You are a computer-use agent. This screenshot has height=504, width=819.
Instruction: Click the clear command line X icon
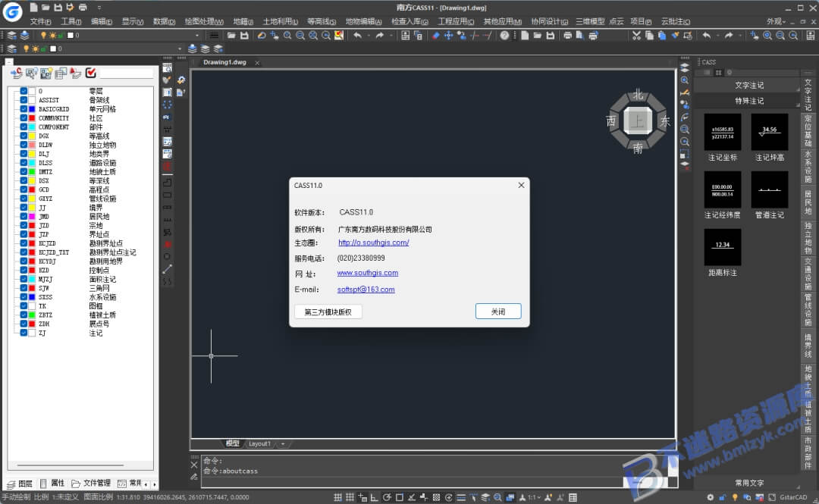click(194, 465)
